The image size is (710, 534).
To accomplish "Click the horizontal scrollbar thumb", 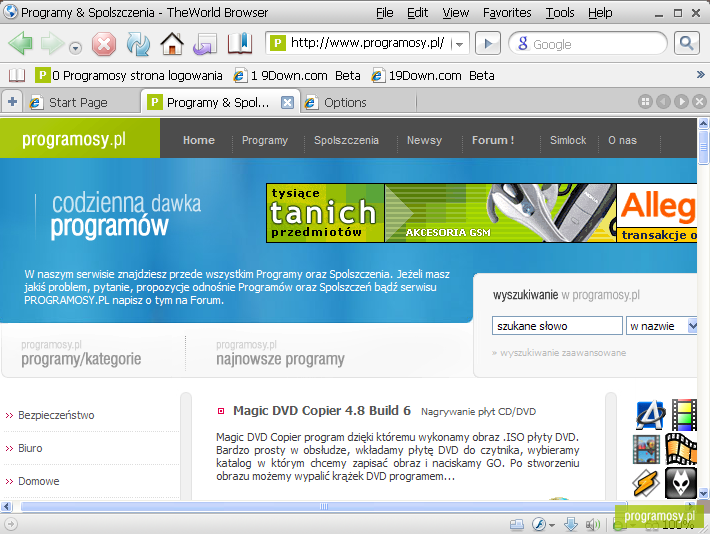I will (x=323, y=506).
